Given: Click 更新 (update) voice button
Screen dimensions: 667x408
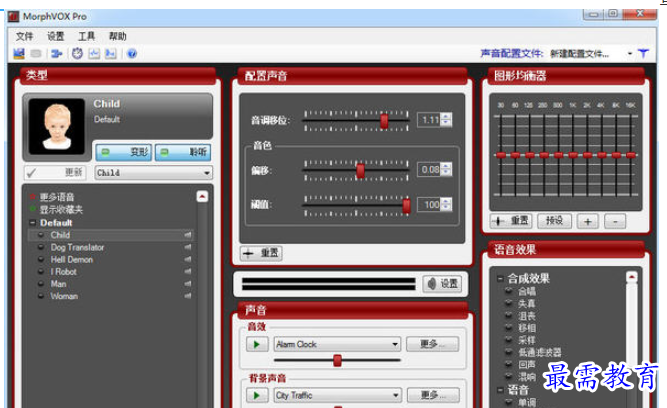Looking at the screenshot, I should pos(55,173).
